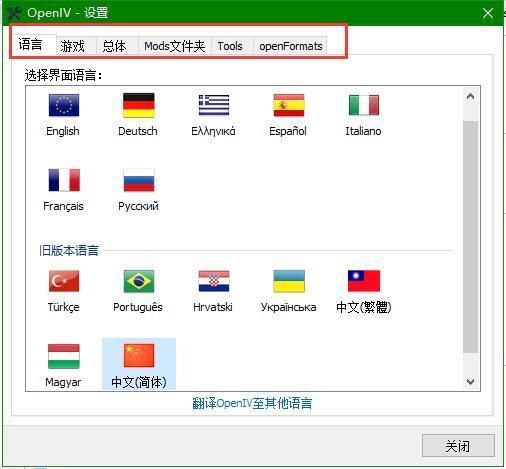Image resolution: width=506 pixels, height=469 pixels.
Task: Choose the Deutsch German flag
Action: pos(138,105)
